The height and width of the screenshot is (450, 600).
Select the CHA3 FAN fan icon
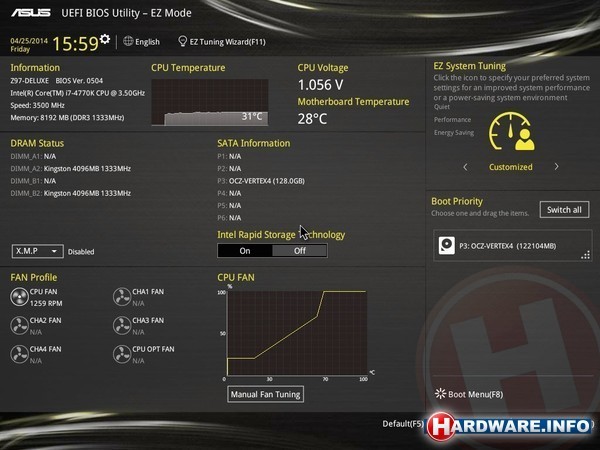pyautogui.click(x=122, y=326)
